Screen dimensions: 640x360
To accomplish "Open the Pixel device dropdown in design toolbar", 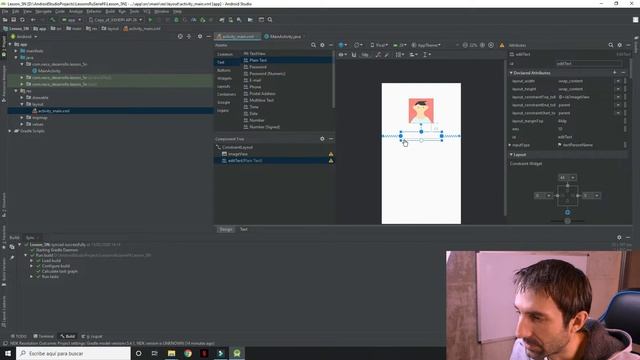I will [x=379, y=45].
